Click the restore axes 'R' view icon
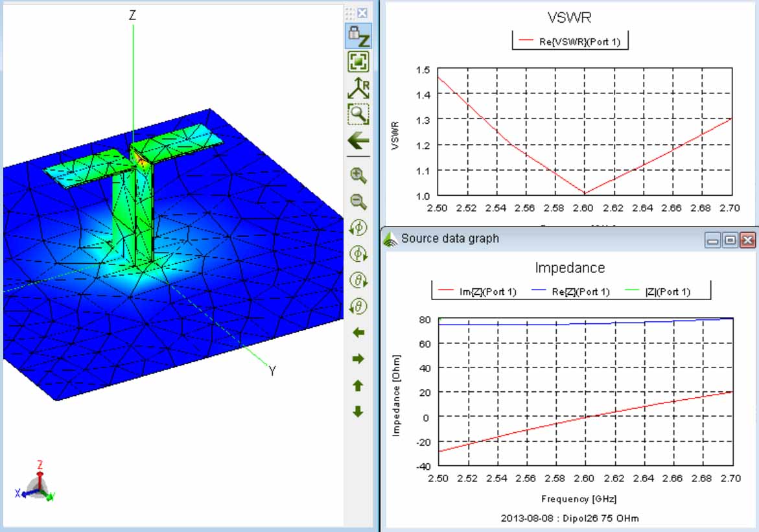The width and height of the screenshot is (759, 532). (358, 87)
